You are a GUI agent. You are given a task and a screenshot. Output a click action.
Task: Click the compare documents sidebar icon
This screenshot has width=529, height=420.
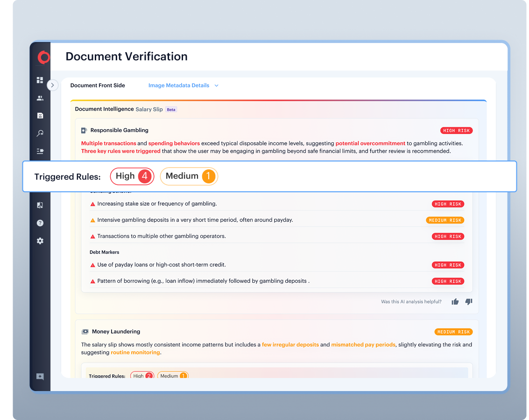pos(40,205)
